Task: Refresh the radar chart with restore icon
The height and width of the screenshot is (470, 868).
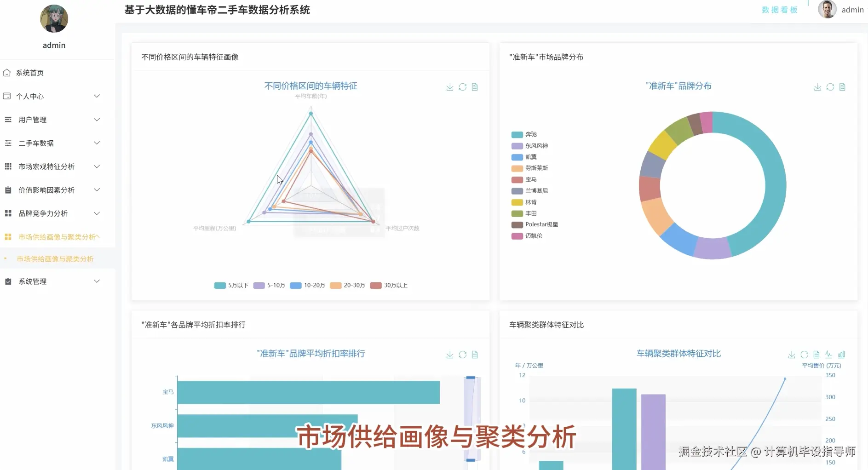Action: pyautogui.click(x=462, y=87)
